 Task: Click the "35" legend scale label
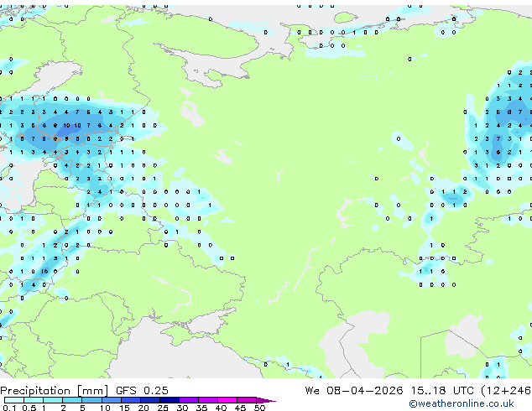201,408
